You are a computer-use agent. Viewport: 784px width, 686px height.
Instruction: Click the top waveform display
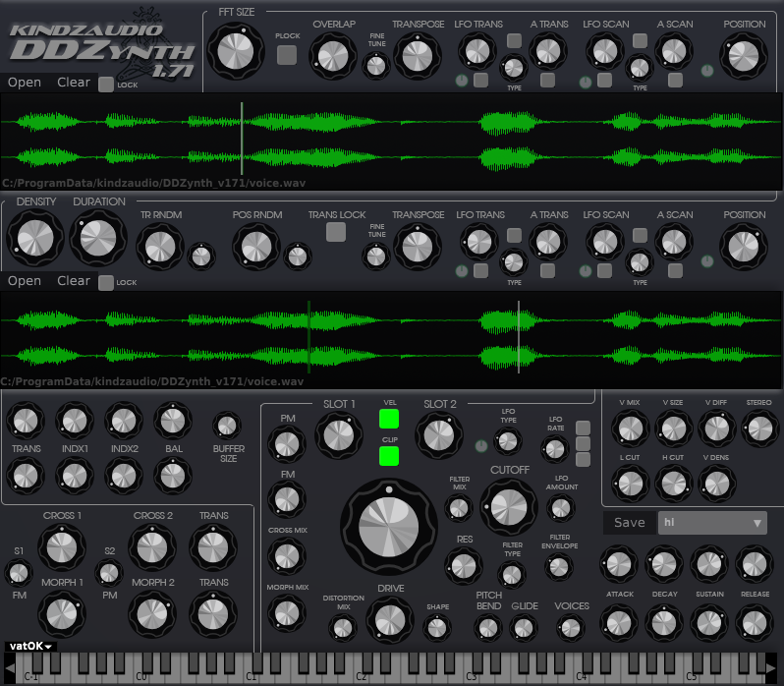[391, 142]
